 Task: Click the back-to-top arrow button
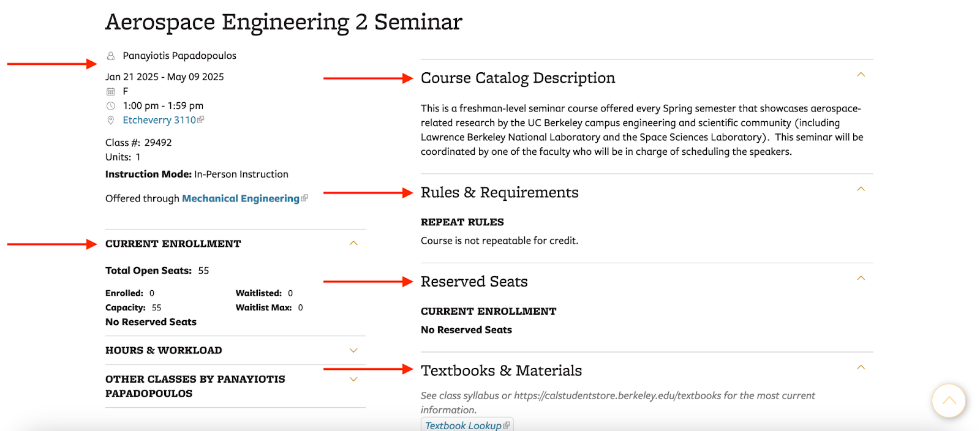coord(948,401)
